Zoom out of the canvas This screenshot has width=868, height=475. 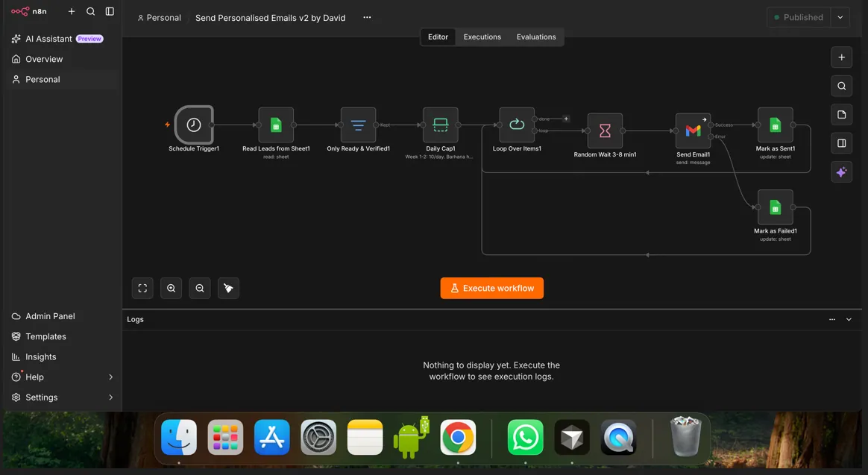200,289
